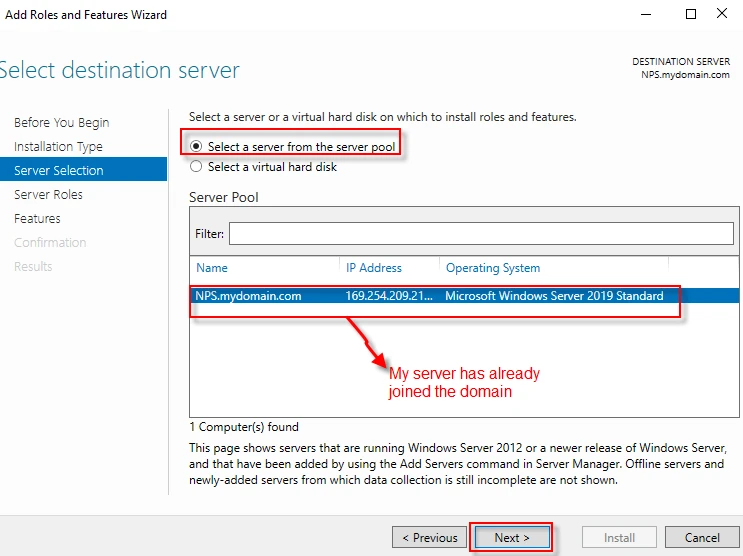This screenshot has width=743, height=556.
Task: Sort servers by IP Address column
Action: [374, 268]
